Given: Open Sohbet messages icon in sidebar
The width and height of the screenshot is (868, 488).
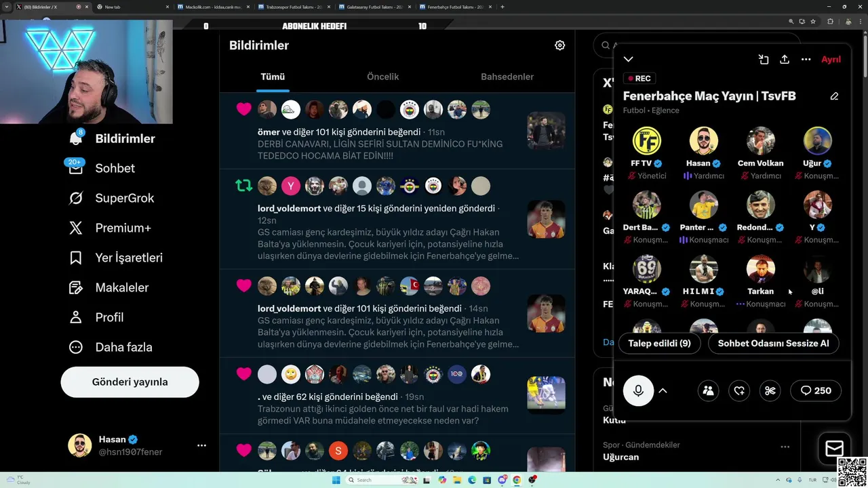Looking at the screenshot, I should tap(76, 168).
